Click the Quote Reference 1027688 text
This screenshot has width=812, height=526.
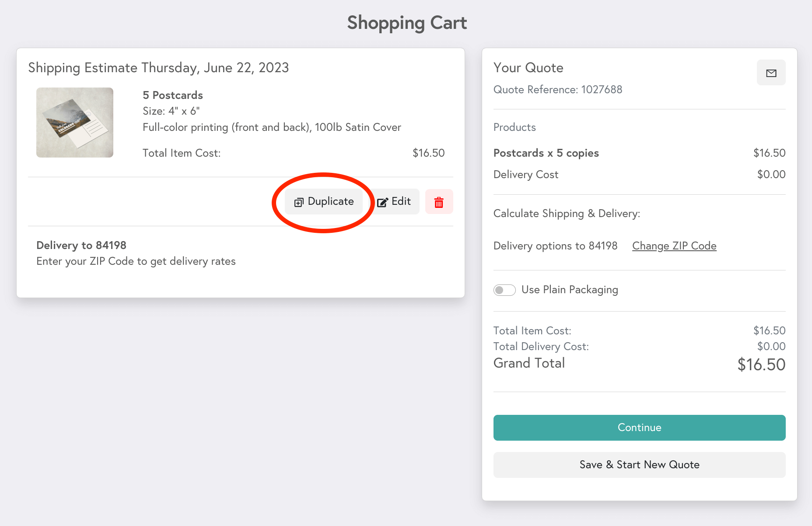tap(557, 90)
